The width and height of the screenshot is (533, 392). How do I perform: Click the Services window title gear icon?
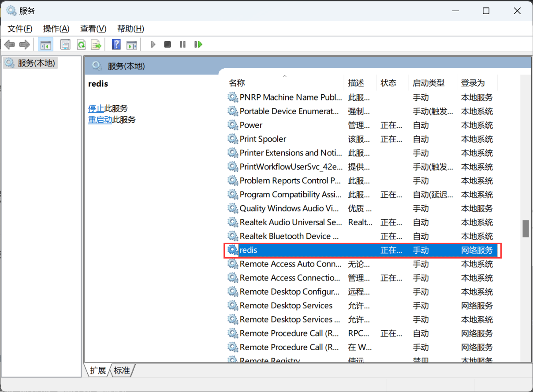point(11,11)
